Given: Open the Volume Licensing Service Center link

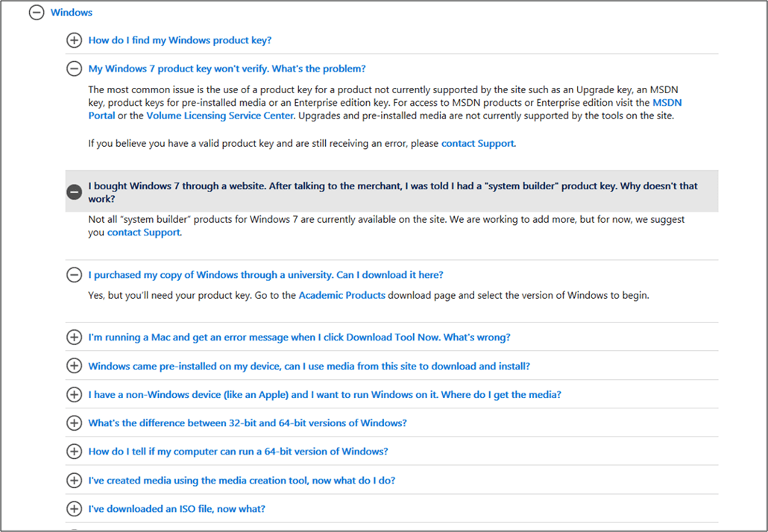Looking at the screenshot, I should tap(220, 115).
